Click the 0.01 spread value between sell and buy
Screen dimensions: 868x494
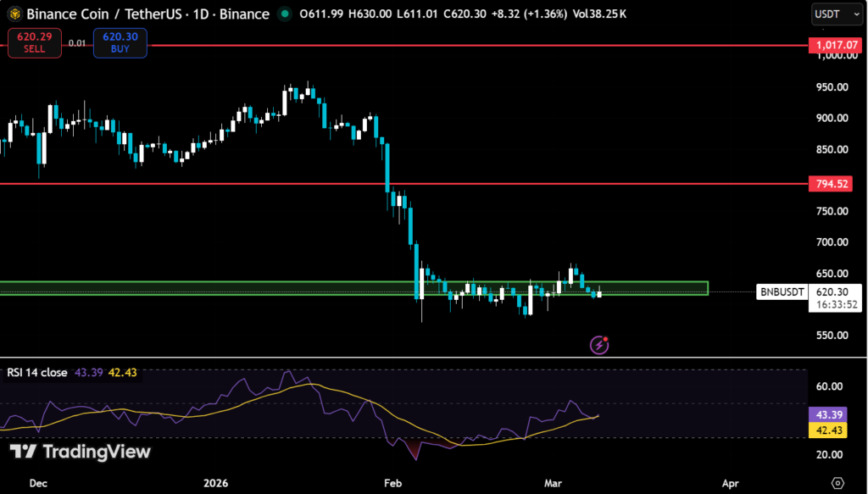point(77,41)
